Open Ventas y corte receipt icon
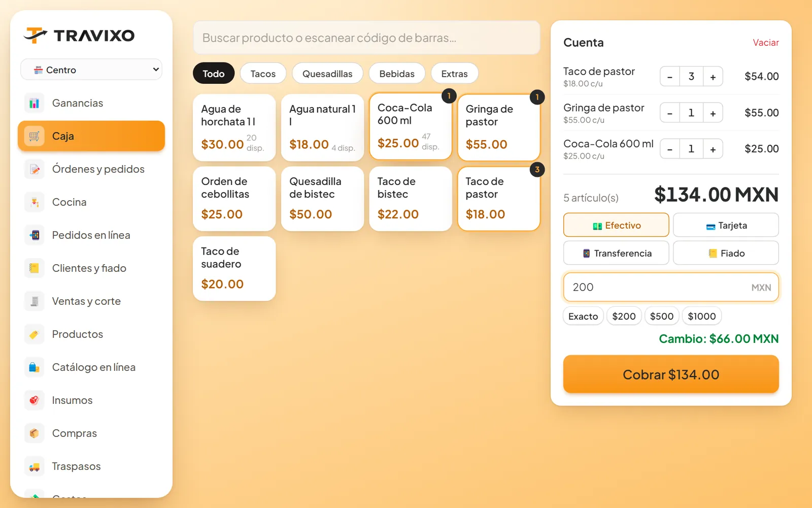This screenshot has width=812, height=508. pyautogui.click(x=34, y=301)
